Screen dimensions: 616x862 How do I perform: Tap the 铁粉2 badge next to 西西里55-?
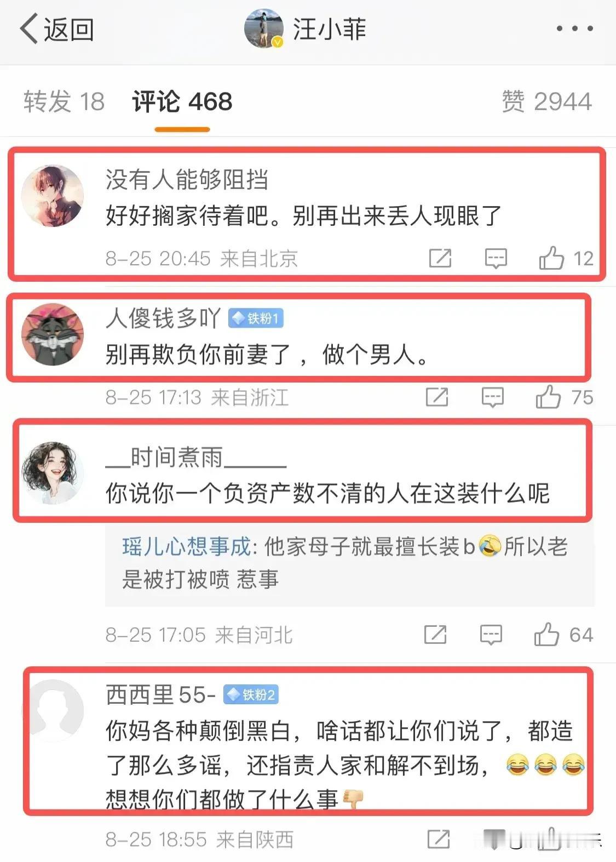pyautogui.click(x=251, y=695)
